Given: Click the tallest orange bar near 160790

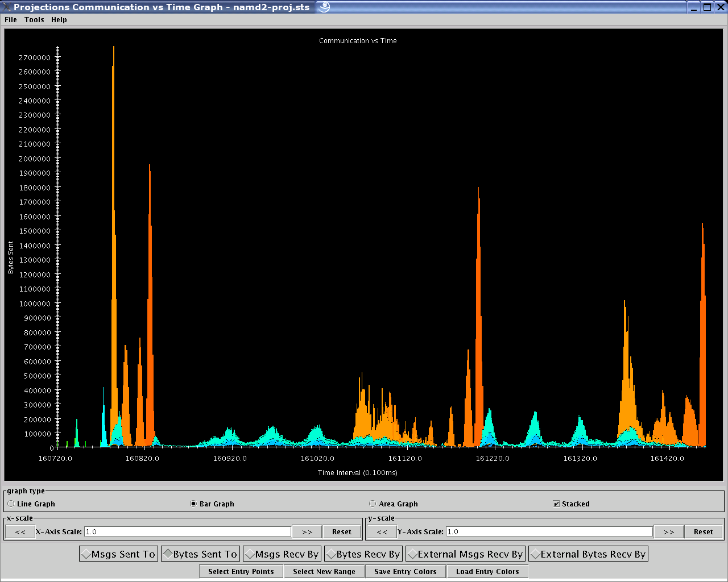Looking at the screenshot, I should (114, 244).
